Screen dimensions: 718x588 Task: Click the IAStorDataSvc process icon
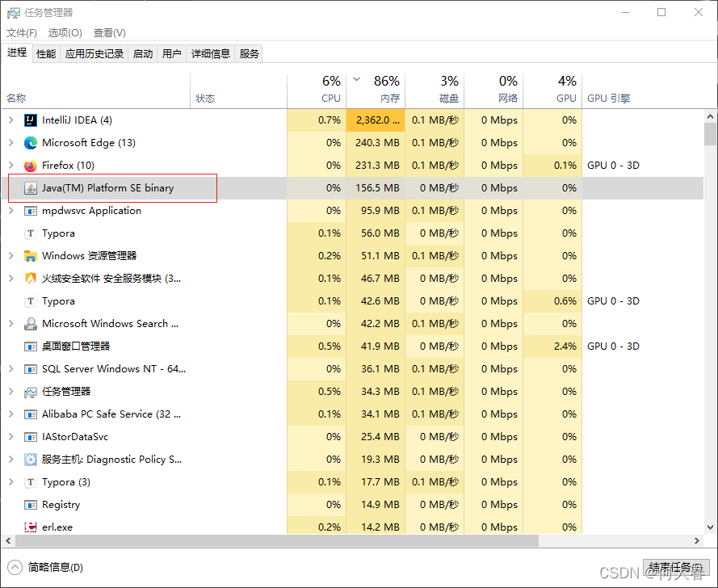30,437
